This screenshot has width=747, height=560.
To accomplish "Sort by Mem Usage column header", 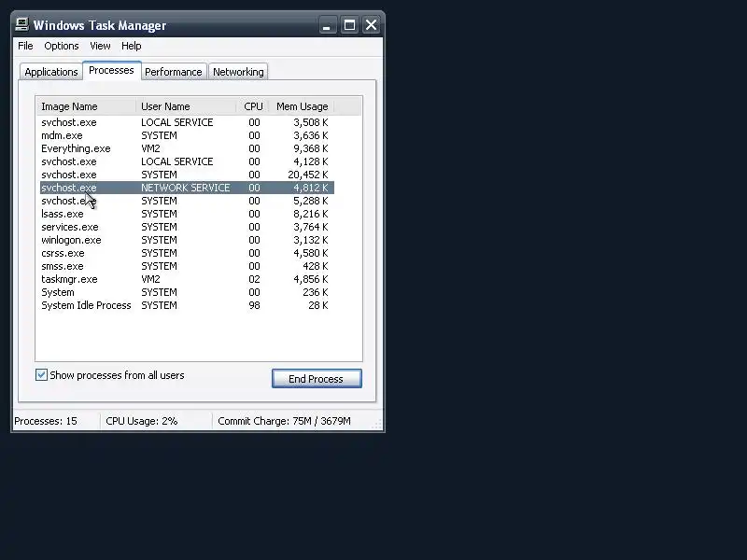I will coord(302,106).
